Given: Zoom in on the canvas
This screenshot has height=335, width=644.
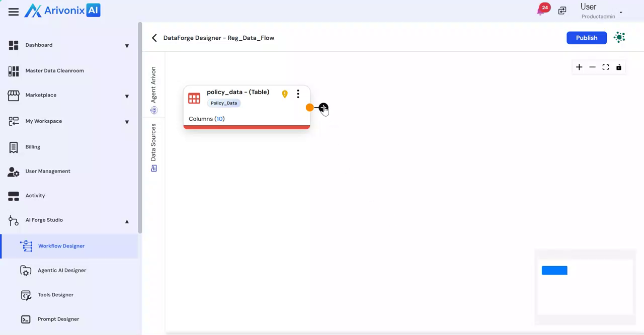Looking at the screenshot, I should [x=579, y=67].
